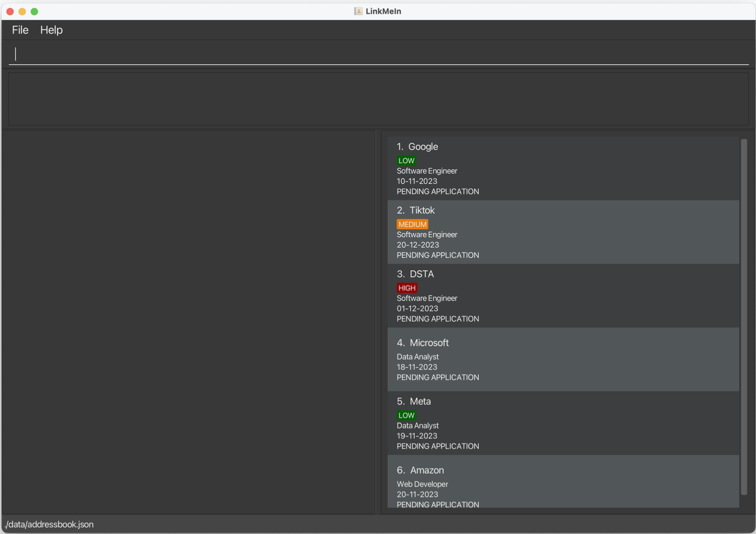Click Amazon's date 20-11-2023

[x=418, y=494]
